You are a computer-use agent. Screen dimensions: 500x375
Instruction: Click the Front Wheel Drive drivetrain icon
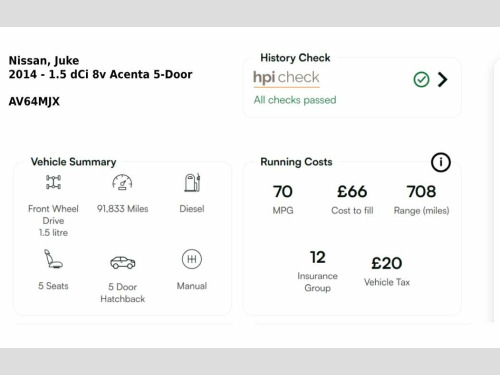[53, 182]
